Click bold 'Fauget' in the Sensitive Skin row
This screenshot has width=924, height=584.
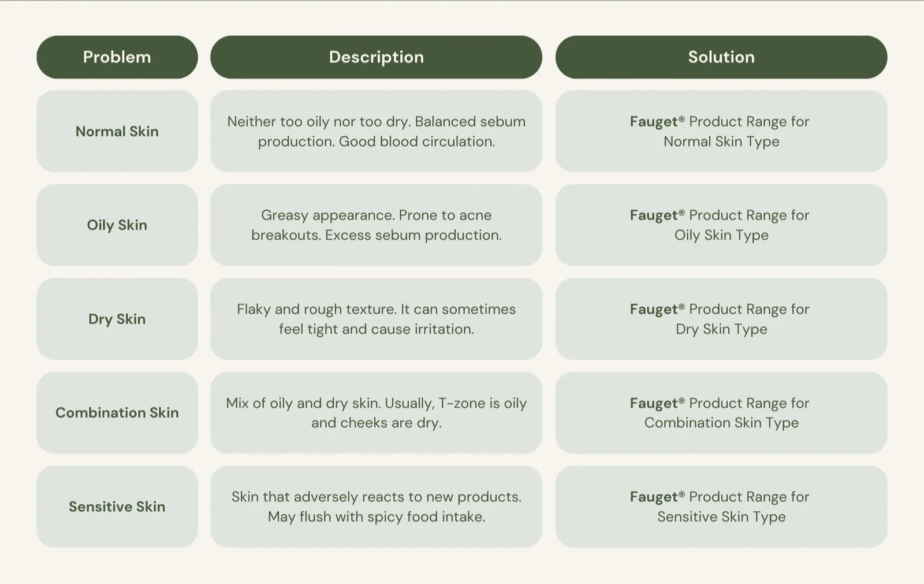pos(653,497)
